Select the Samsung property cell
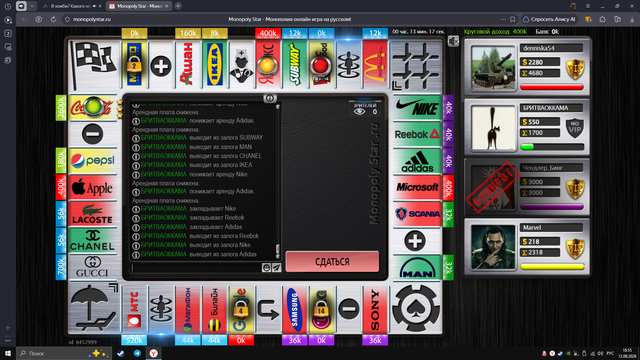 coord(295,309)
